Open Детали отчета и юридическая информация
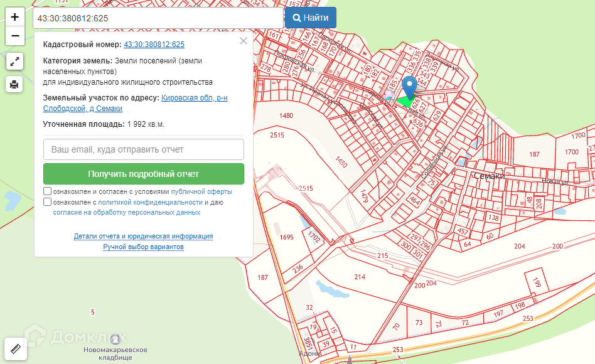595x364 pixels. point(143,237)
